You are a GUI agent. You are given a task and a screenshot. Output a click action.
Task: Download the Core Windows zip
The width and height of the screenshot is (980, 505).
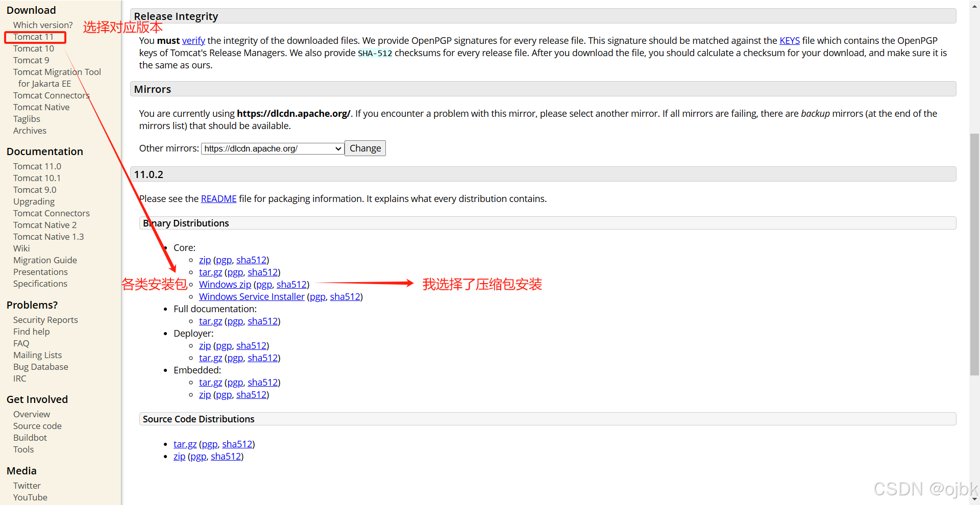pyautogui.click(x=225, y=285)
